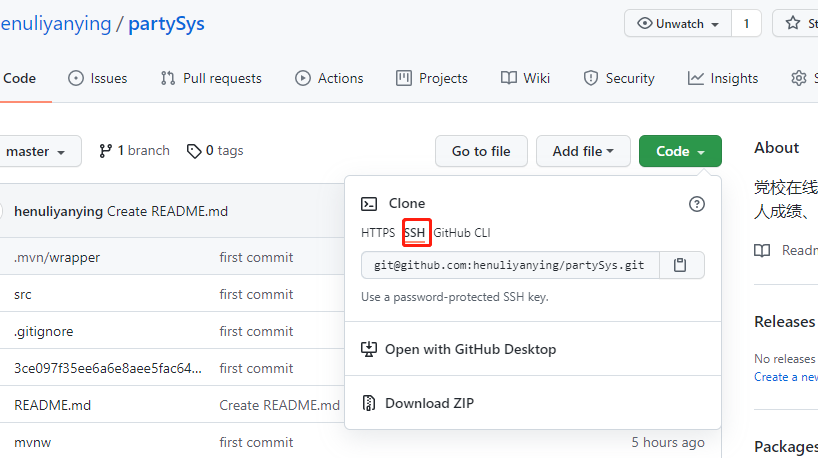The height and width of the screenshot is (458, 818).
Task: Click the Wiki book icon
Action: (509, 78)
